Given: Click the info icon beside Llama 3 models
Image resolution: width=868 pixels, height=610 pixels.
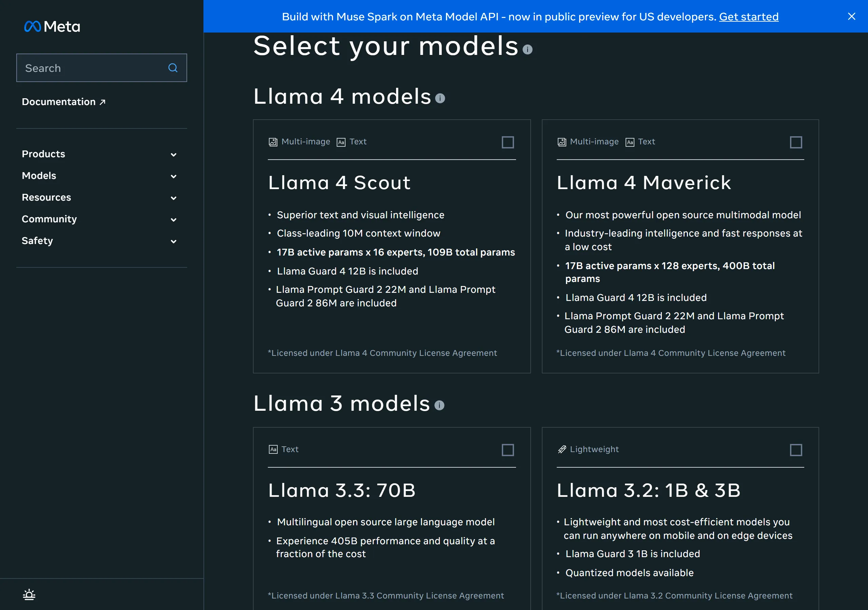Looking at the screenshot, I should tap(439, 405).
